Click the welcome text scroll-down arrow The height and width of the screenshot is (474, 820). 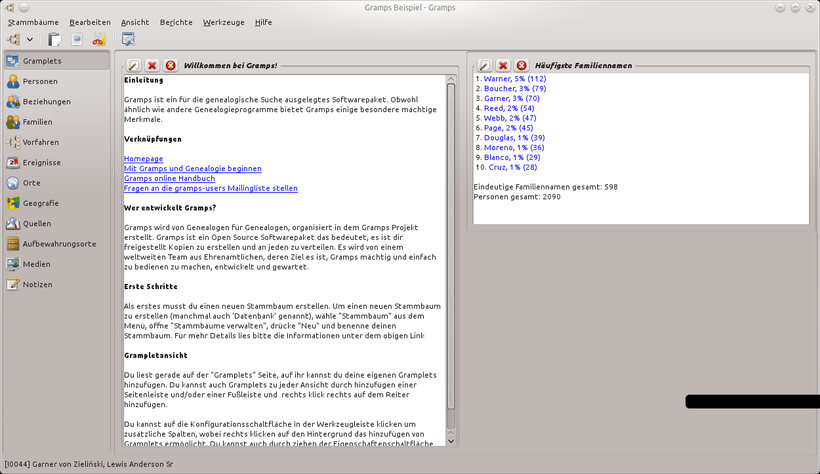coord(451,441)
